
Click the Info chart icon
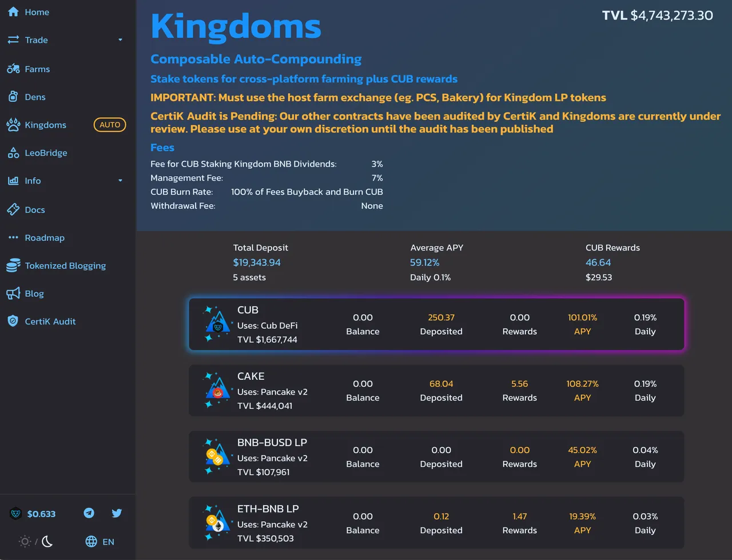[13, 181]
